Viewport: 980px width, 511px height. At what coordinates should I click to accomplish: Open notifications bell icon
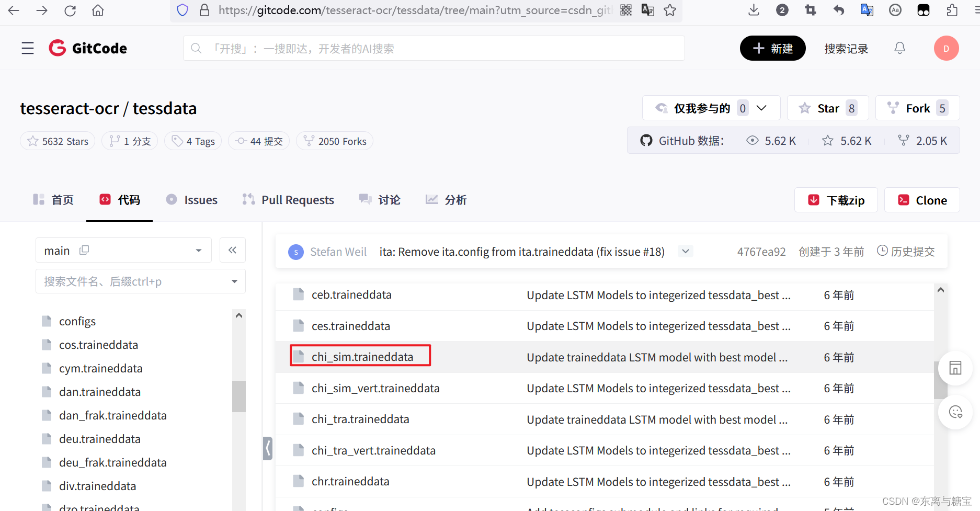(x=899, y=48)
